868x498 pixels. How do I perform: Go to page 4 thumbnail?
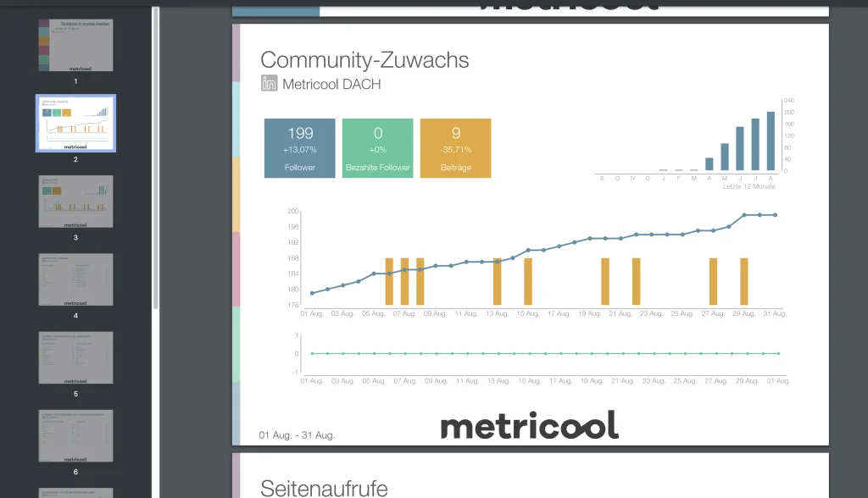[x=75, y=279]
